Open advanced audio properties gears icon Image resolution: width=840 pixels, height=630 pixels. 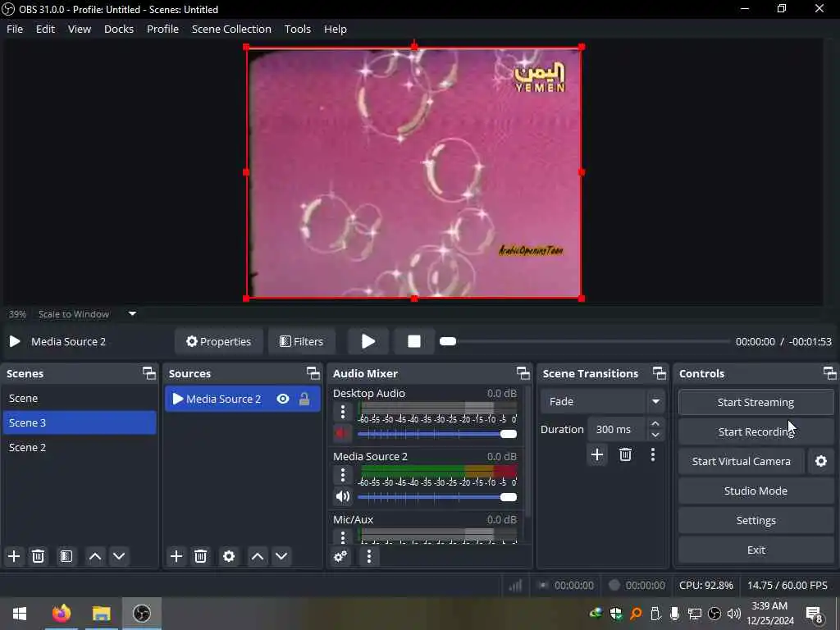tap(340, 556)
